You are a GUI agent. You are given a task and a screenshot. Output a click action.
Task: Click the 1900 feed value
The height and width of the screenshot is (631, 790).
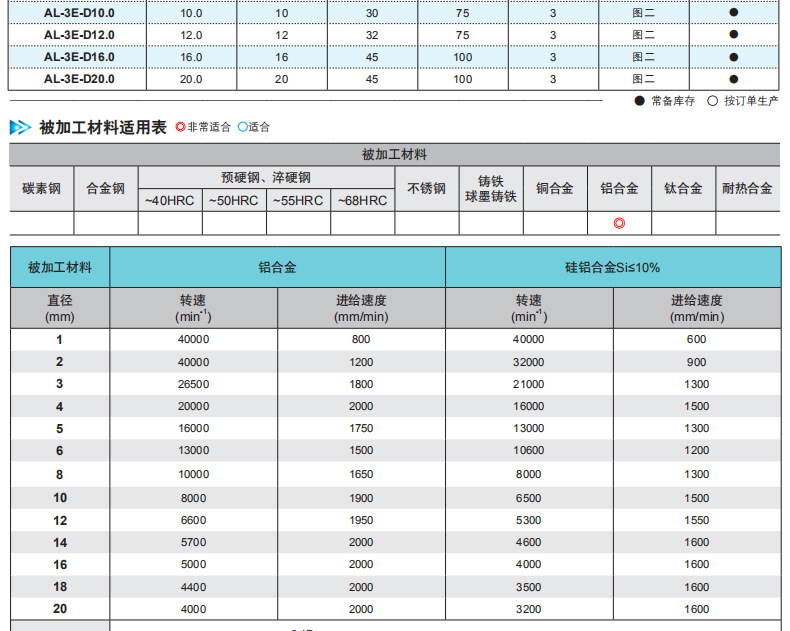click(x=361, y=498)
